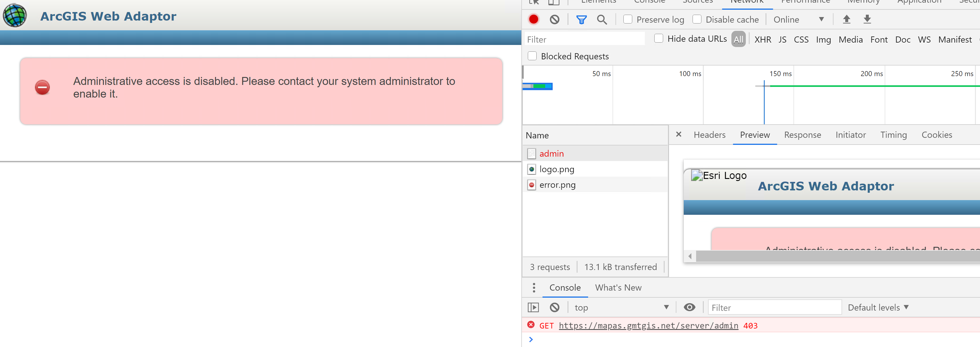Create live expression with eye icon

pos(689,307)
